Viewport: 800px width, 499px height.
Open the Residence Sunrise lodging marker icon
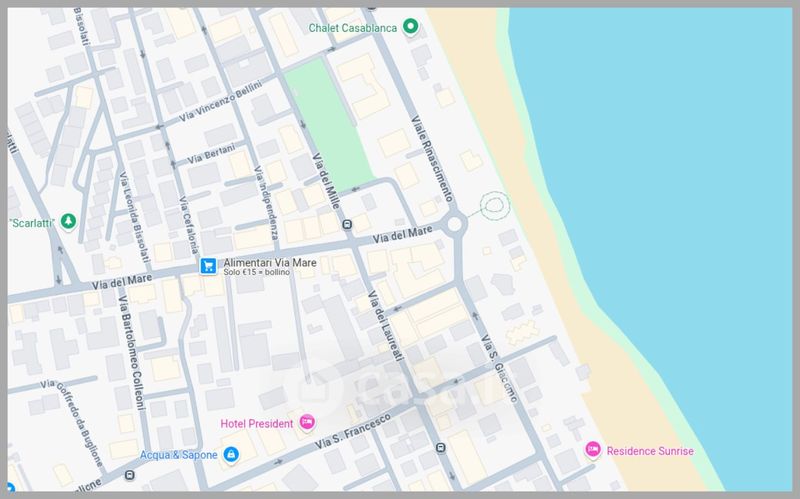[592, 450]
